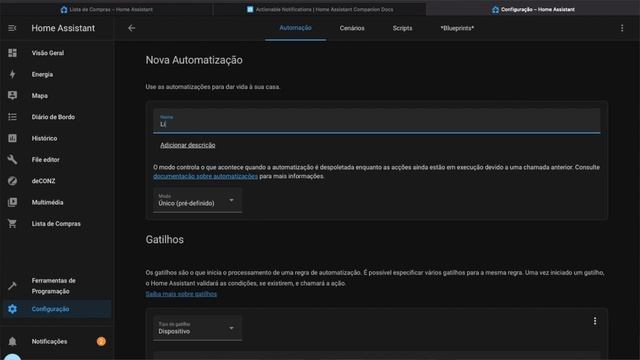640x360 pixels.
Task: Click the Adicionar descrição link
Action: (x=188, y=145)
